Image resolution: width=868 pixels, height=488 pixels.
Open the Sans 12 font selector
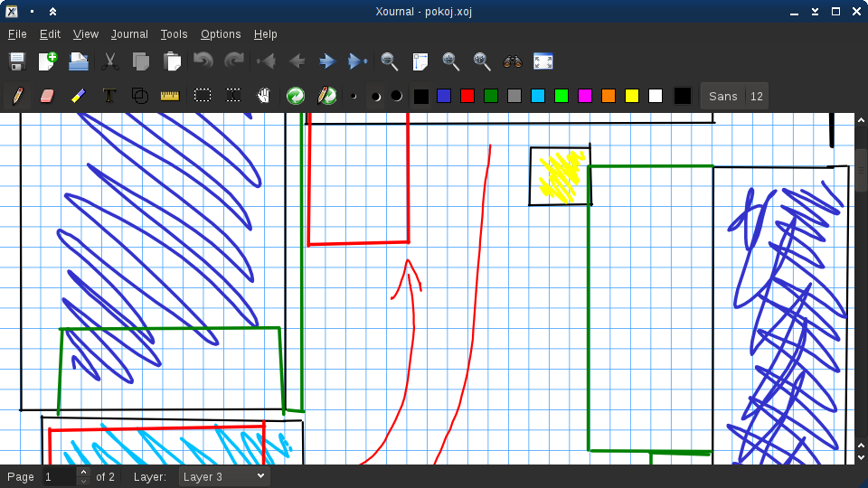point(734,97)
